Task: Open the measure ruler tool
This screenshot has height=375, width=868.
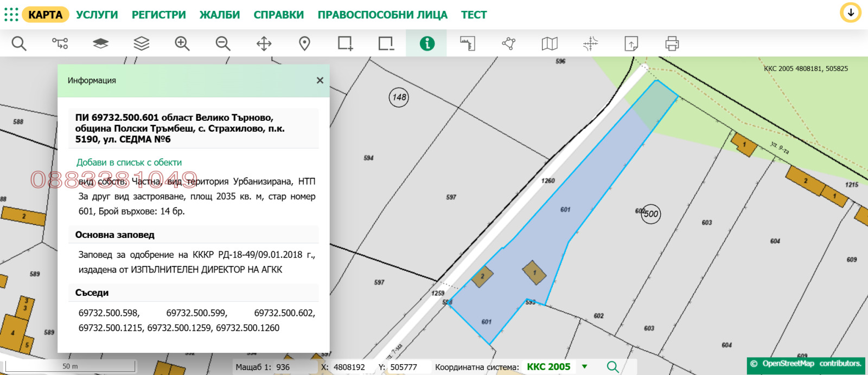Action: point(468,43)
